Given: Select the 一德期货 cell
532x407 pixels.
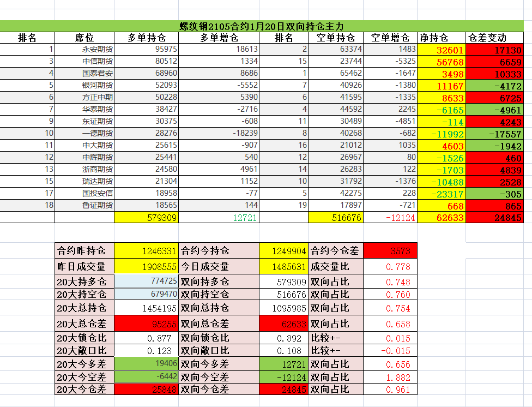Looking at the screenshot, I should pos(84,133).
